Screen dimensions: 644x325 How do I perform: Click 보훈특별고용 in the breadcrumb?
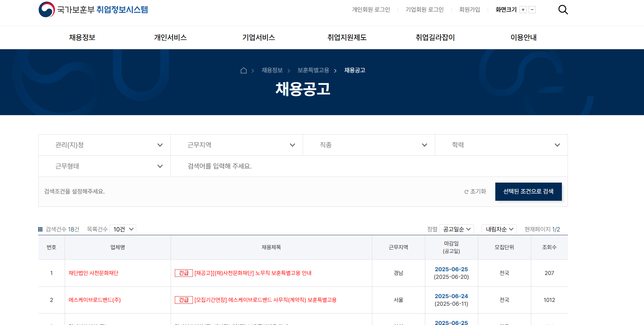pos(313,70)
